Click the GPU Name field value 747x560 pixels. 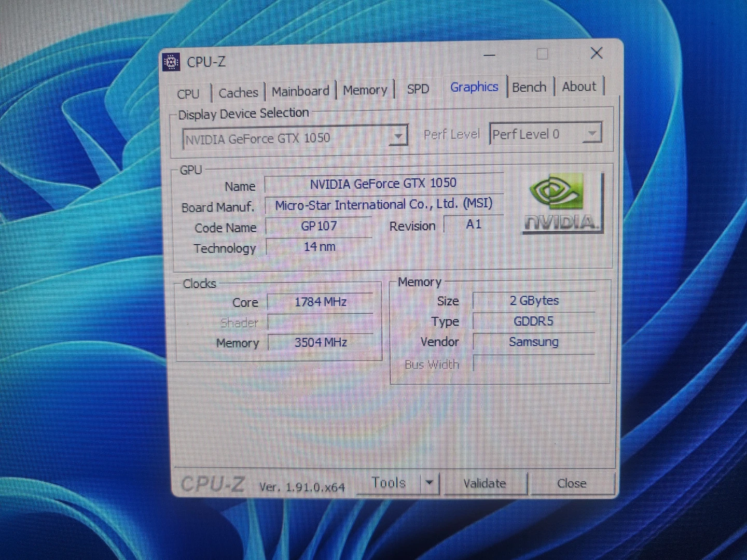pyautogui.click(x=383, y=184)
